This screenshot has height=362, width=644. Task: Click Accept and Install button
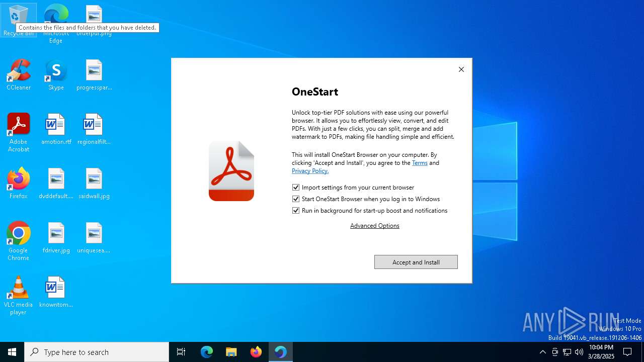(x=416, y=262)
